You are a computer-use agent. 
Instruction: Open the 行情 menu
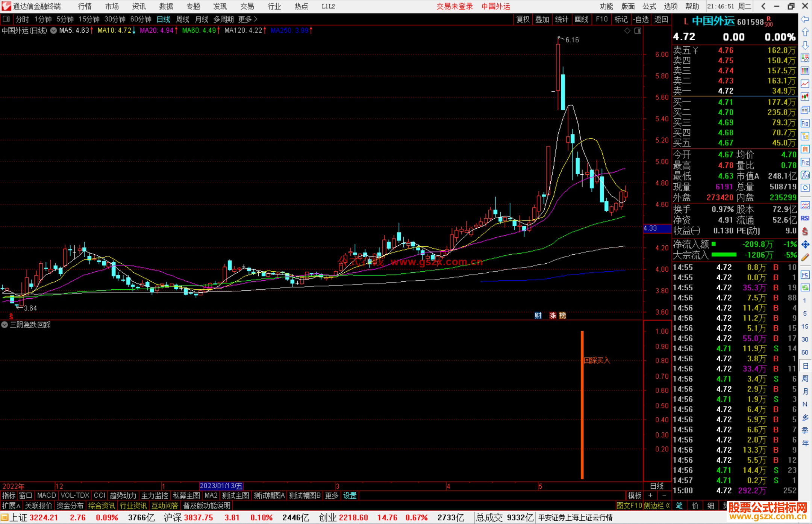pos(85,6)
